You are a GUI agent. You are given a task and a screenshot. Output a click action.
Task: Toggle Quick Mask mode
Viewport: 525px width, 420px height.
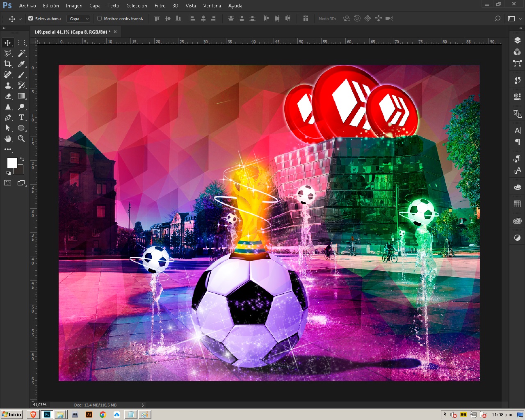click(8, 183)
